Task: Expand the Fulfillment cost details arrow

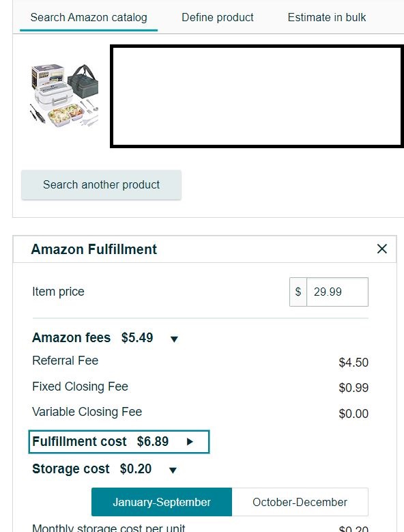Action: [190, 441]
